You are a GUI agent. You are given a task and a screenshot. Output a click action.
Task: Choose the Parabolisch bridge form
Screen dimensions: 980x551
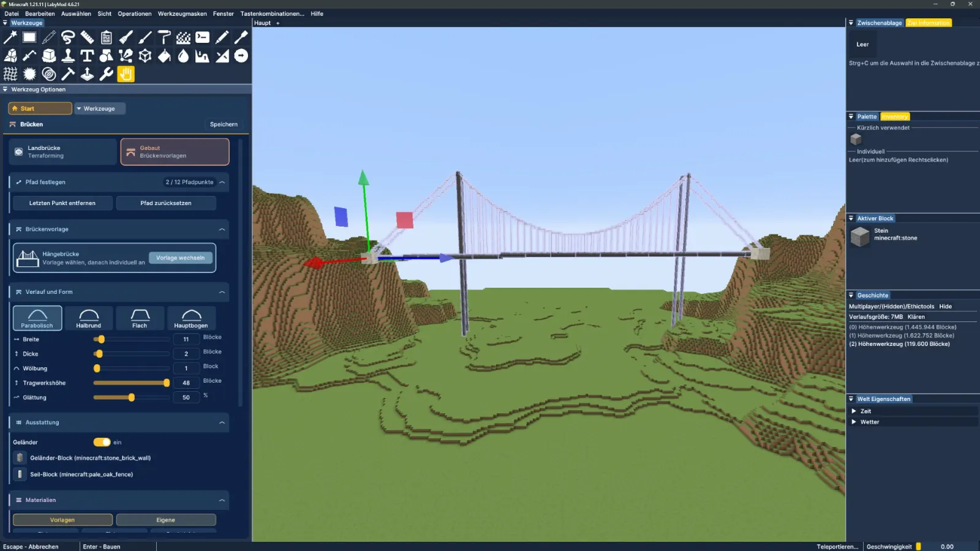coord(37,318)
